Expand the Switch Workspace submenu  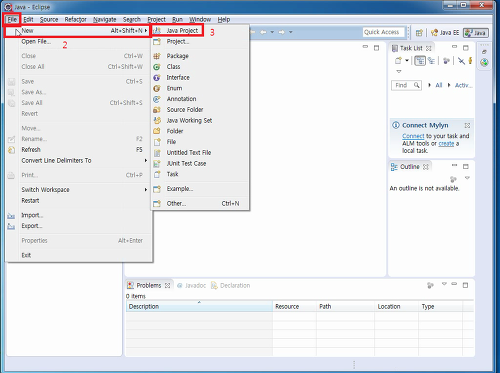pos(78,190)
